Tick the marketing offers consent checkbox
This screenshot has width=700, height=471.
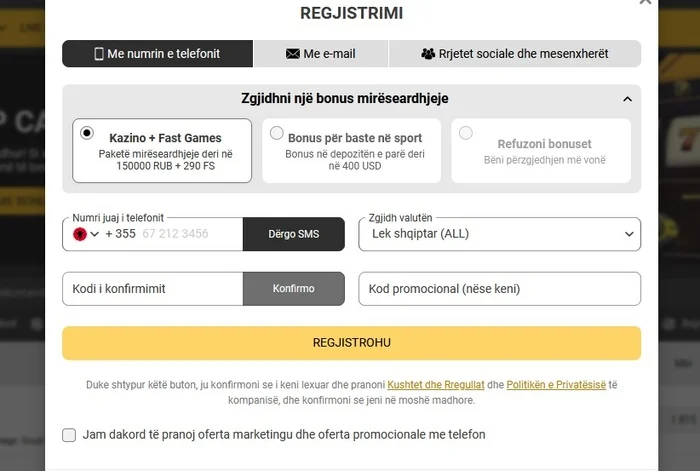point(69,435)
